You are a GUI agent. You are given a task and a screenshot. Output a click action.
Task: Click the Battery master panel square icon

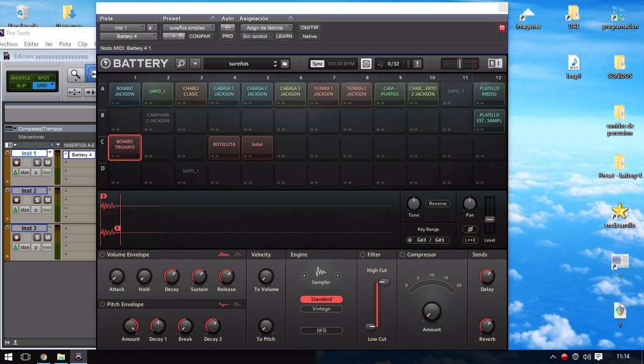pos(366,63)
